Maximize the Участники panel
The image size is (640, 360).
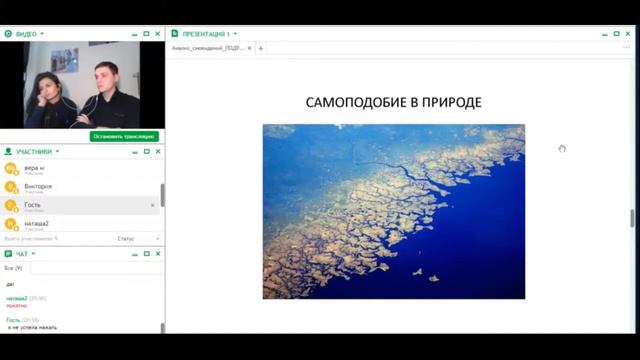tap(147, 151)
